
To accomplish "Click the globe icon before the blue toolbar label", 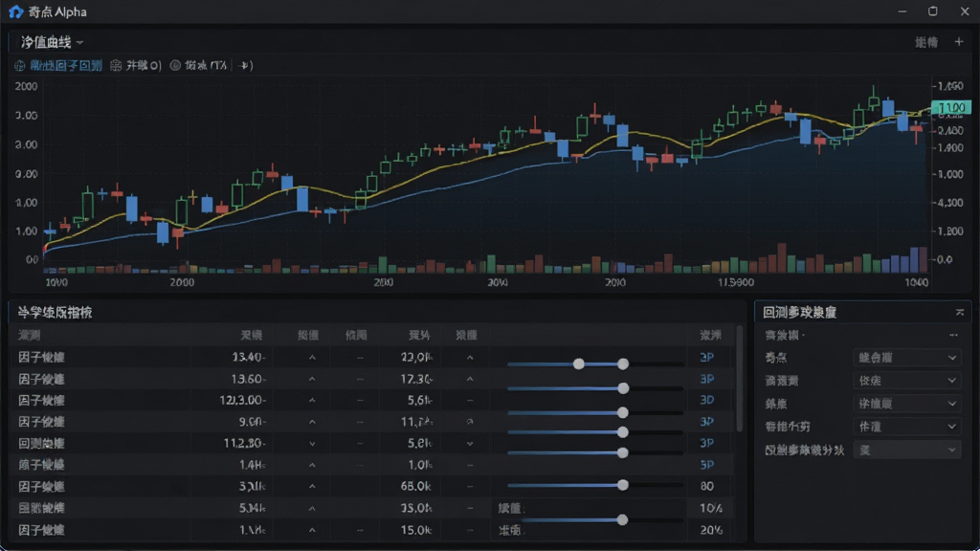I will pos(19,66).
